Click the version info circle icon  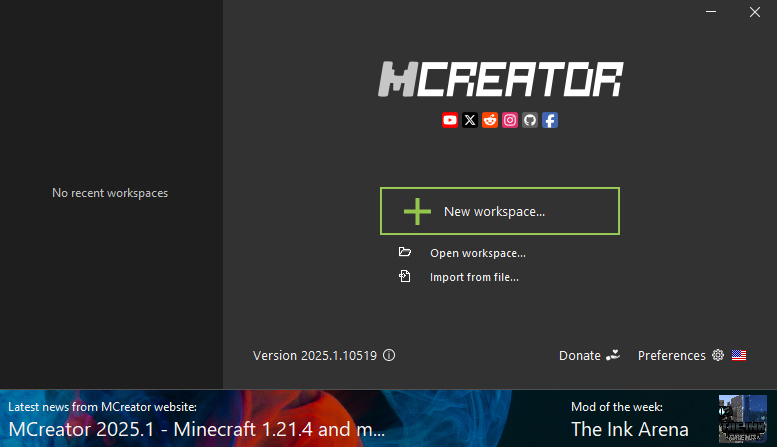[389, 355]
